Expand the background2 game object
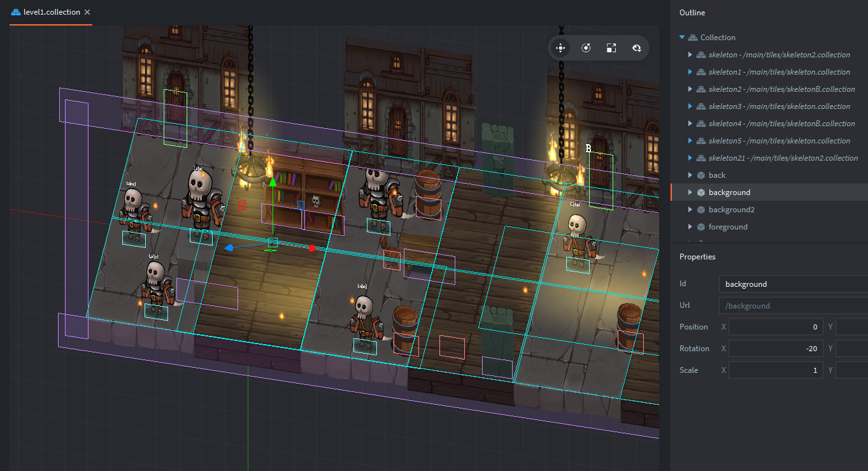This screenshot has height=471, width=868. (x=690, y=210)
